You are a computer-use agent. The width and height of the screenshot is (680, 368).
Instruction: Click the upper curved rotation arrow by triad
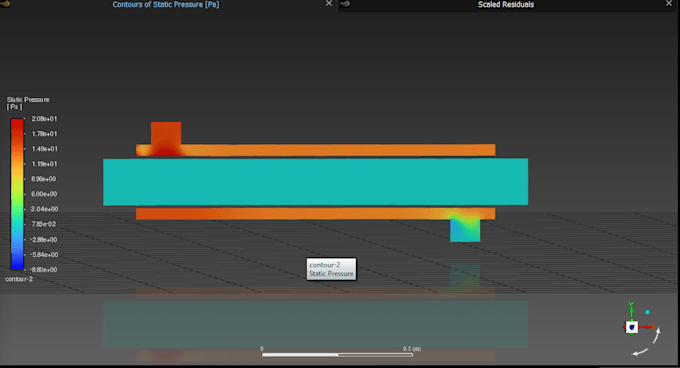pos(657,335)
